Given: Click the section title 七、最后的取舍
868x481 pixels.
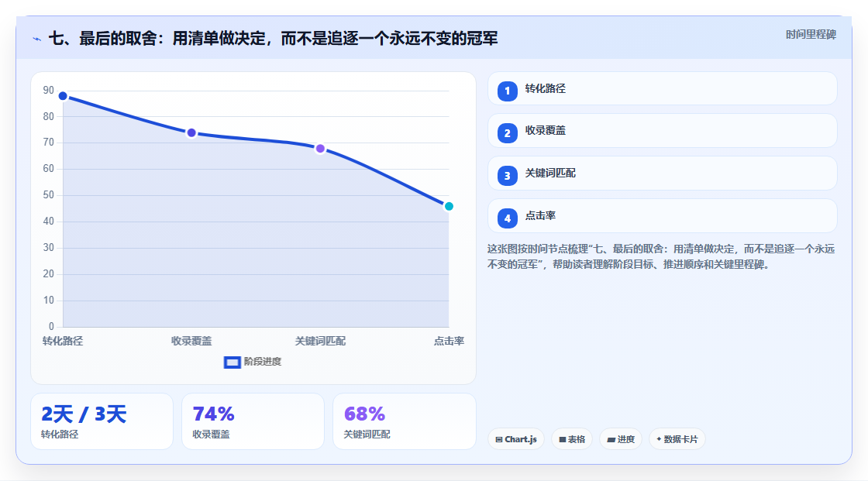Looking at the screenshot, I should click(273, 39).
